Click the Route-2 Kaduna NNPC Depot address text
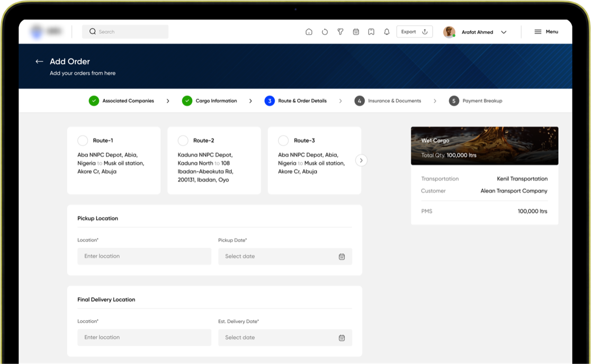The image size is (591, 364). (206, 167)
